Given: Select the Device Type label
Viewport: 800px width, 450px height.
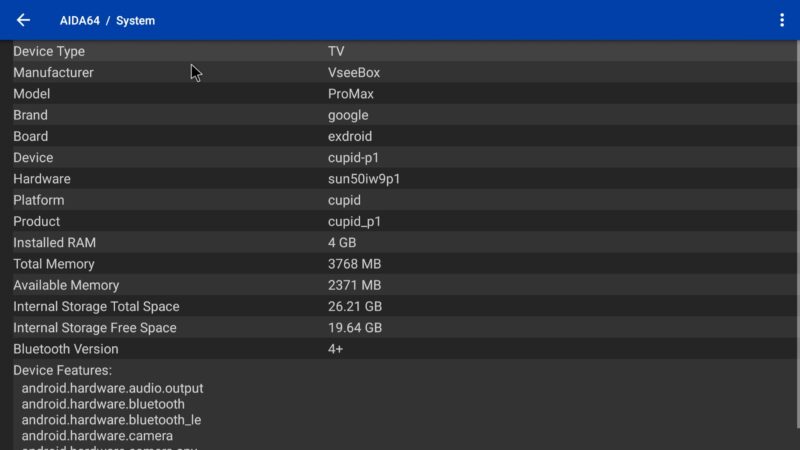Looking at the screenshot, I should click(x=49, y=52).
